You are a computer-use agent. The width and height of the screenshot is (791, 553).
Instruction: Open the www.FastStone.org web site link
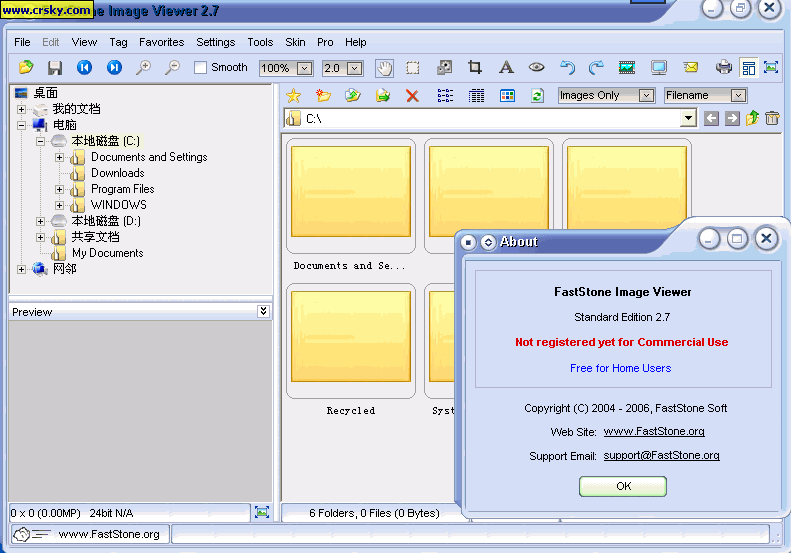coord(654,432)
